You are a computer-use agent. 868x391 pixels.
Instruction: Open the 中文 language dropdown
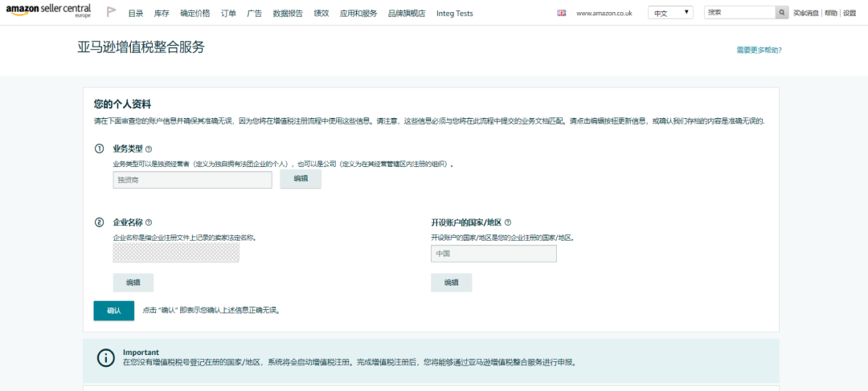(x=670, y=13)
